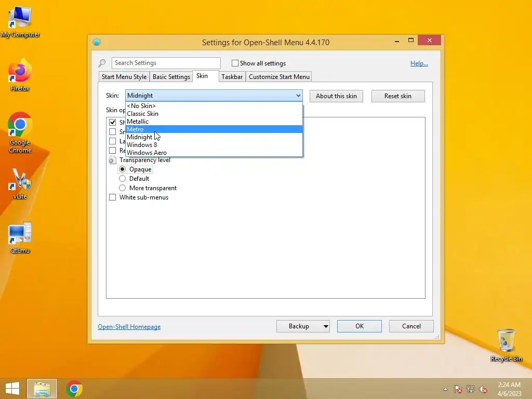The height and width of the screenshot is (399, 532).
Task: Click the Transparency level label
Action: click(x=145, y=160)
